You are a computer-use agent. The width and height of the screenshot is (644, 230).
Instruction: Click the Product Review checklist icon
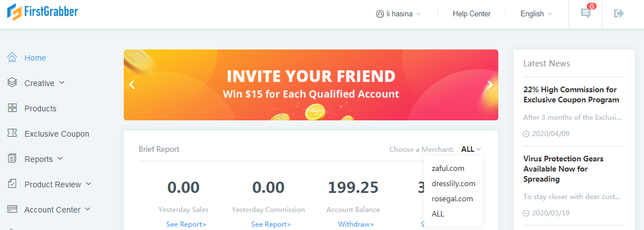12,184
